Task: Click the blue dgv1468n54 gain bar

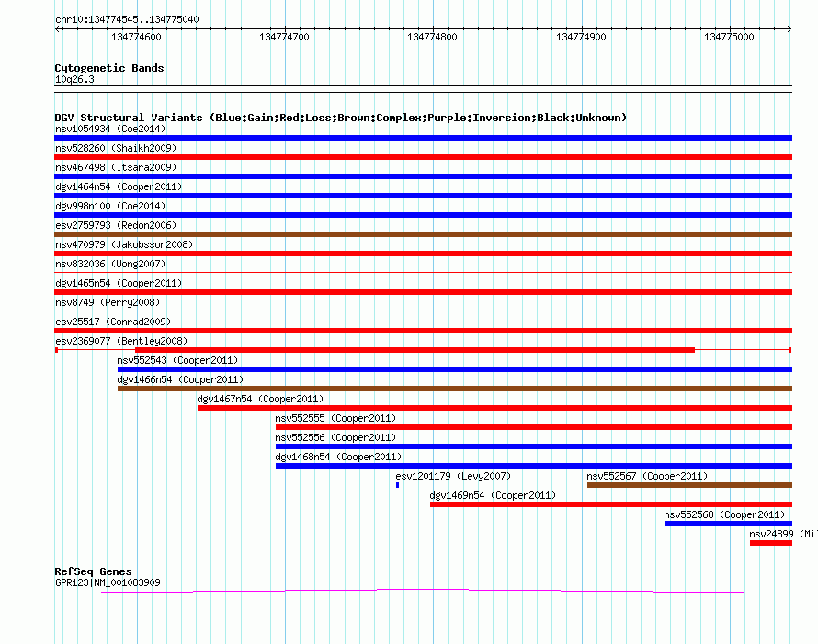Action: click(x=534, y=466)
